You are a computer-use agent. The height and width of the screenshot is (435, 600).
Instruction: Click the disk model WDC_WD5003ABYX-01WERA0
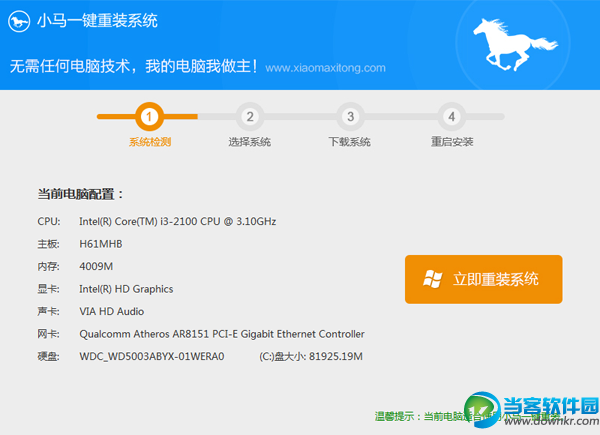coord(152,357)
